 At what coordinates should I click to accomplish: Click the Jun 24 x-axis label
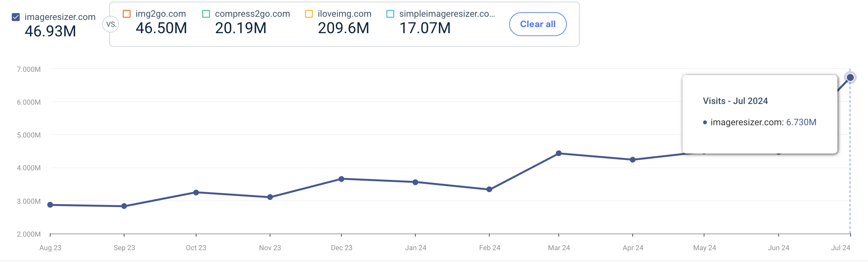pos(778,248)
